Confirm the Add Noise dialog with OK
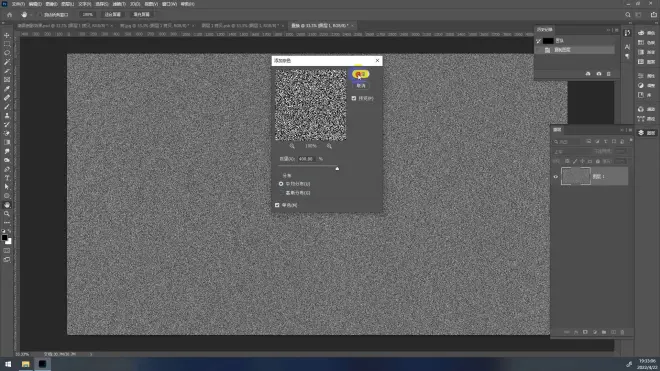The width and height of the screenshot is (660, 371). click(x=361, y=74)
